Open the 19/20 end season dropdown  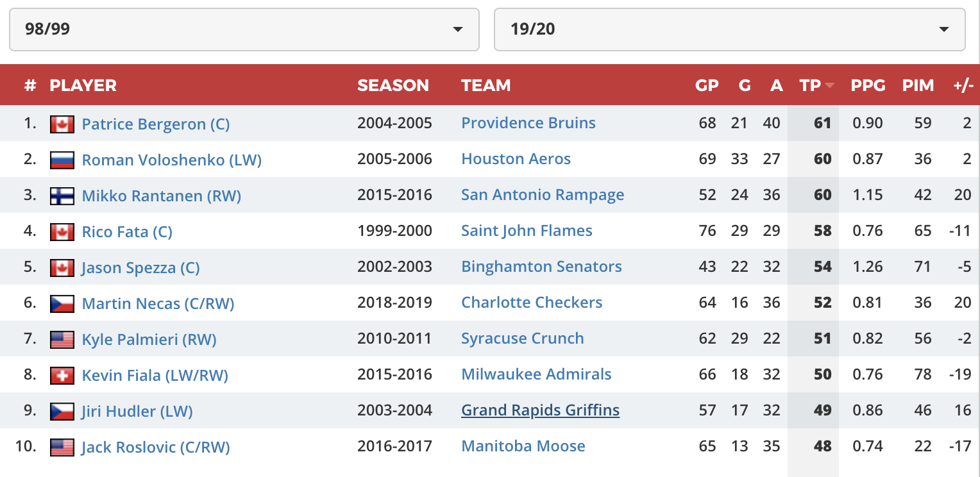click(729, 29)
